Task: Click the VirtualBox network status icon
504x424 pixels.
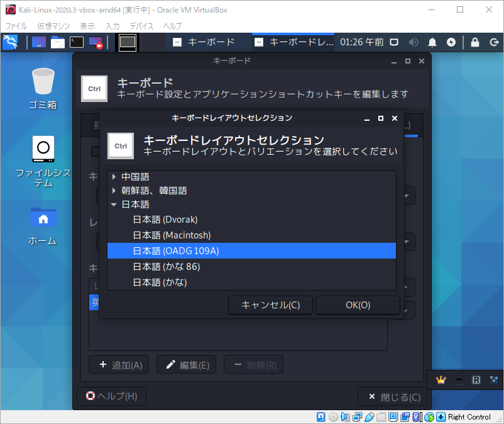Action: tap(357, 417)
